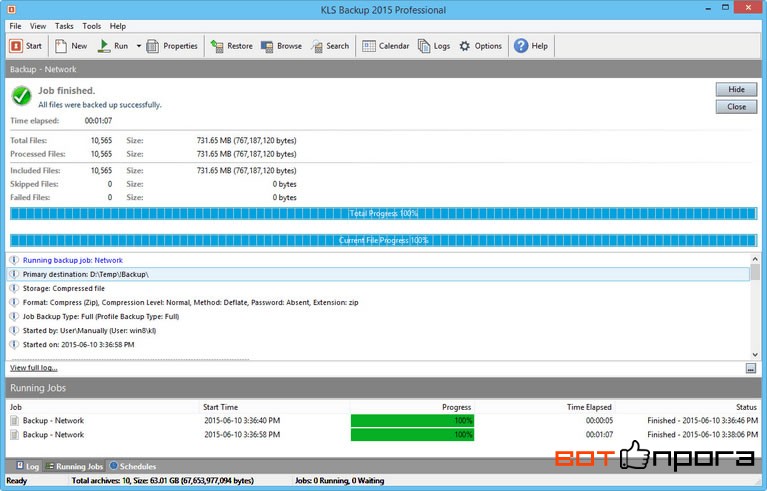Screen dimensions: 767x491
Task: Select the job row started at 3:36:40 PM
Action: [384, 421]
